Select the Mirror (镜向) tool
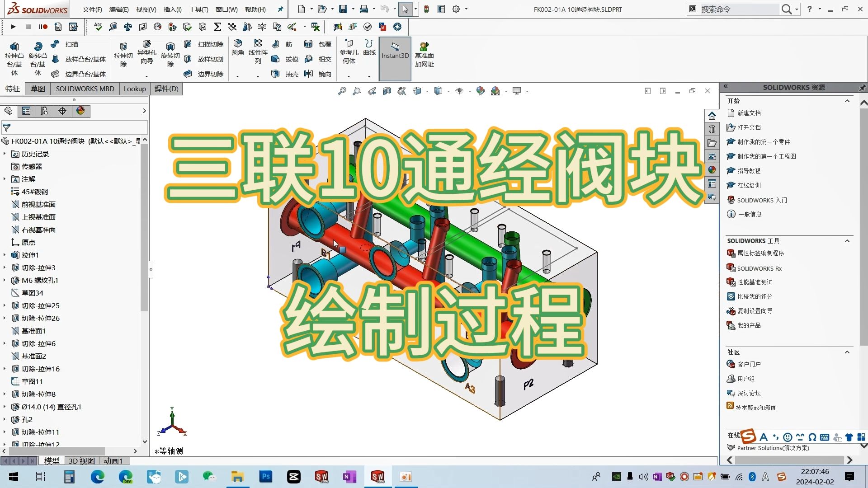 318,74
